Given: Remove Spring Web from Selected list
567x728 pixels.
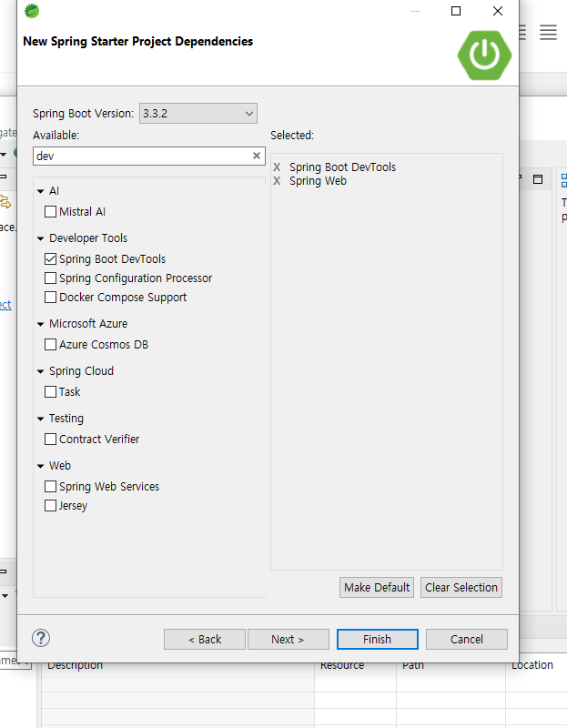Looking at the screenshot, I should [x=277, y=181].
